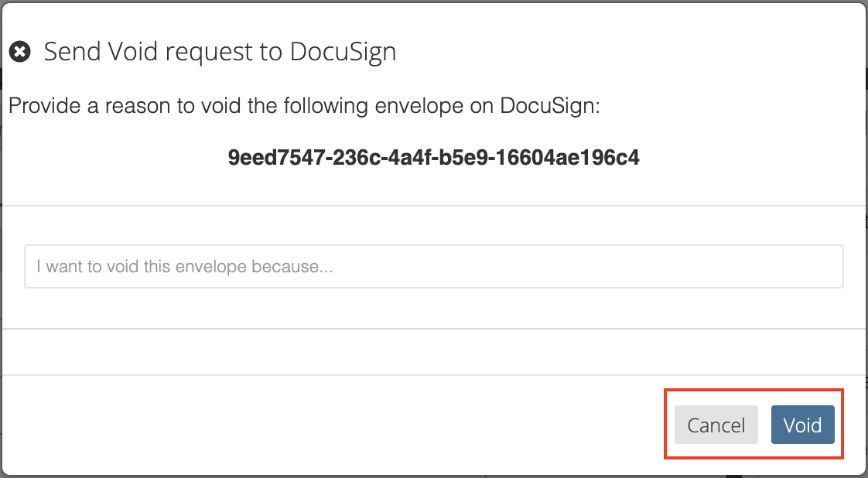Click the black circular X icon
Image resolution: width=868 pixels, height=478 pixels.
20,53
